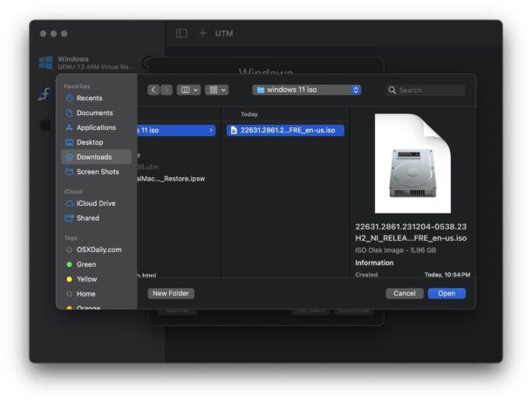Open iCloud Drive location
The width and height of the screenshot is (532, 402).
point(96,203)
